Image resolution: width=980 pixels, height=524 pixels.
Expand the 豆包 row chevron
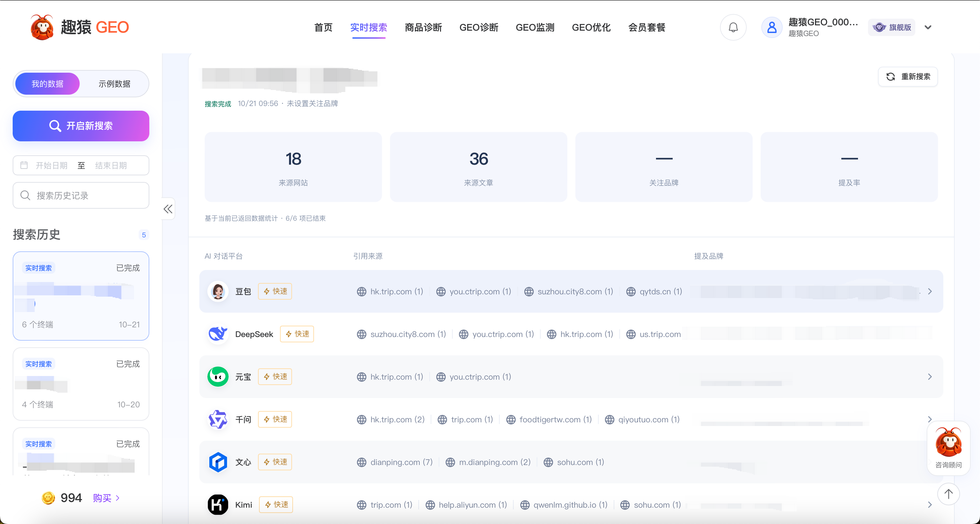[x=930, y=291]
